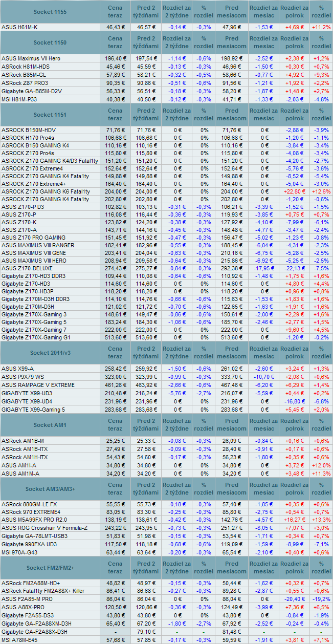The image size is (333, 644).
Task: Select Gigabyte GA-F2A88XM-D3H product name
Action: point(36,624)
